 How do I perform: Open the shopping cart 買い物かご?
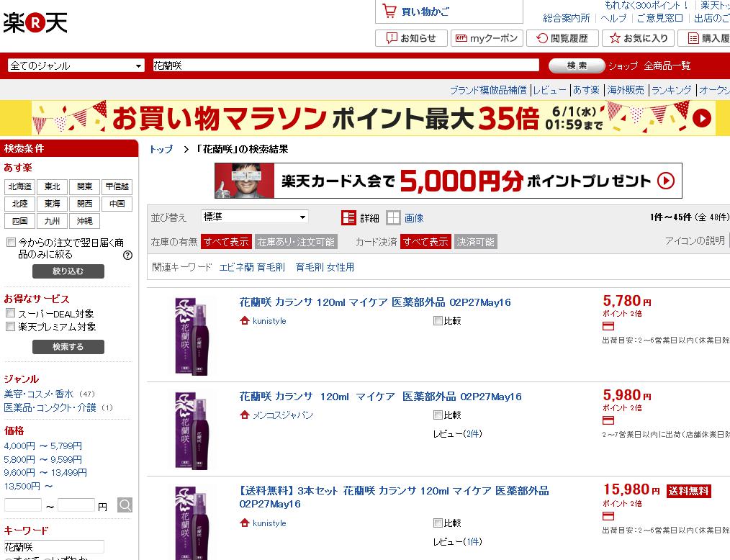[449, 12]
